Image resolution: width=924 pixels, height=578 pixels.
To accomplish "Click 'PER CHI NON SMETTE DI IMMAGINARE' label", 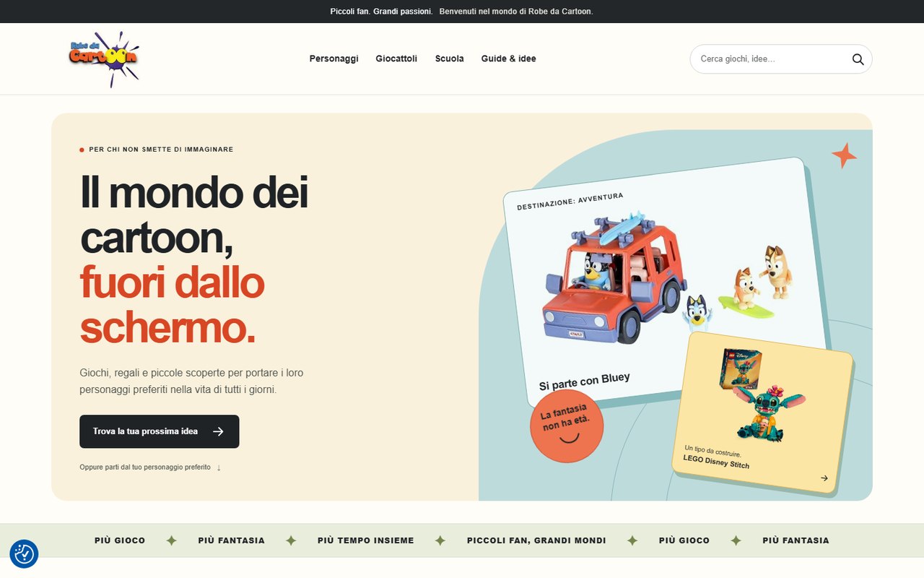I will 161,150.
